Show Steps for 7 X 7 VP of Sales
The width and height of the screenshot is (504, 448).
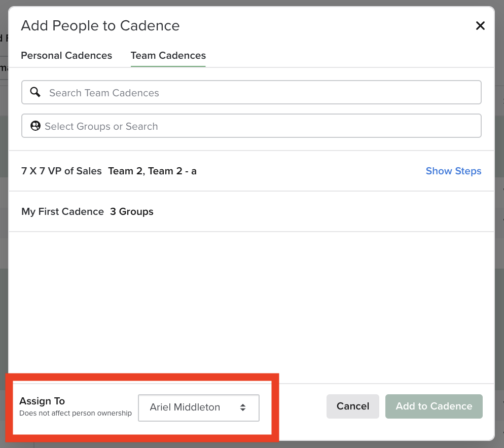coord(453,171)
